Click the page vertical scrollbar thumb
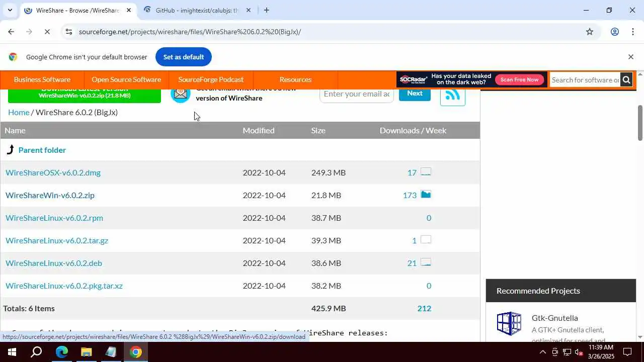The width and height of the screenshot is (644, 362). pyautogui.click(x=640, y=123)
